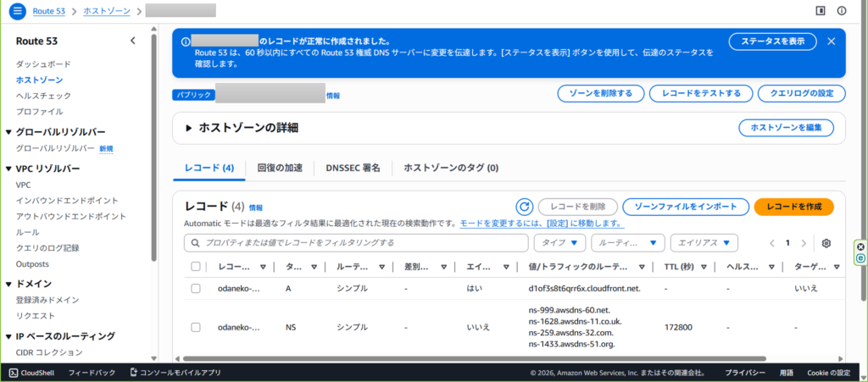Screen dimensions: 868x382
Task: Select the A record row checkbox
Action: pyautogui.click(x=196, y=288)
